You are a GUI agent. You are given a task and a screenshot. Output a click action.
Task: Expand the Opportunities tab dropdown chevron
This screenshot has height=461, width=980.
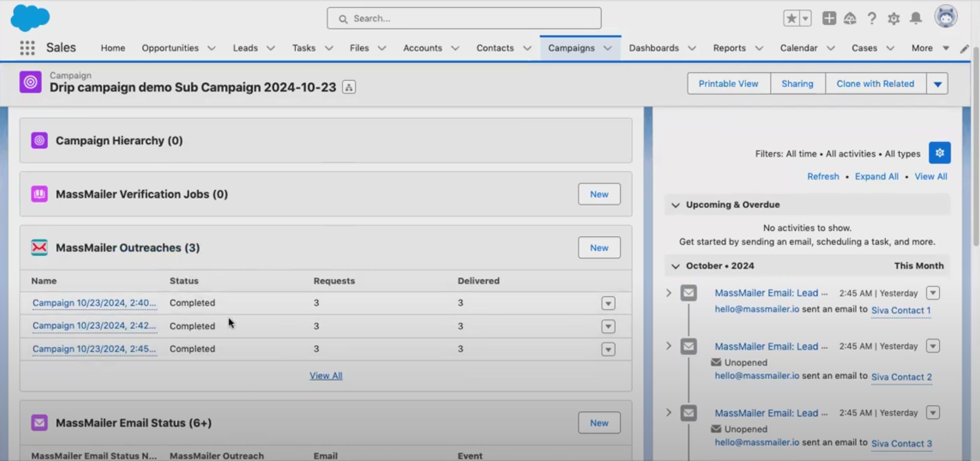click(211, 48)
